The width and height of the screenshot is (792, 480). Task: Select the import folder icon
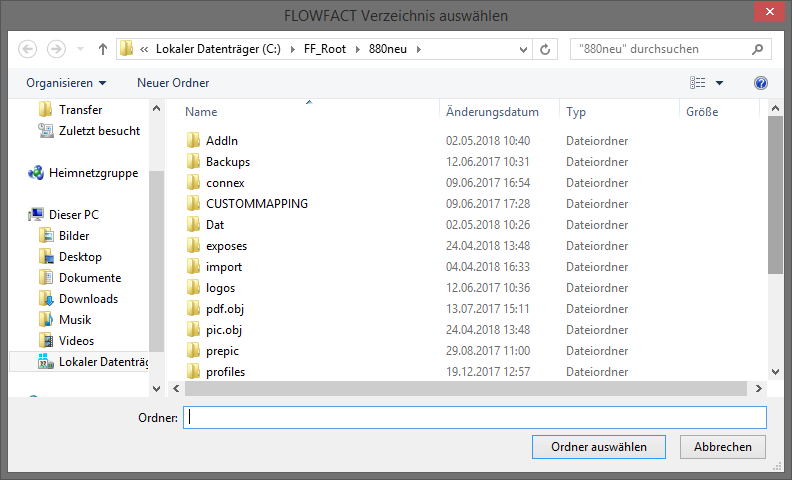coord(193,266)
